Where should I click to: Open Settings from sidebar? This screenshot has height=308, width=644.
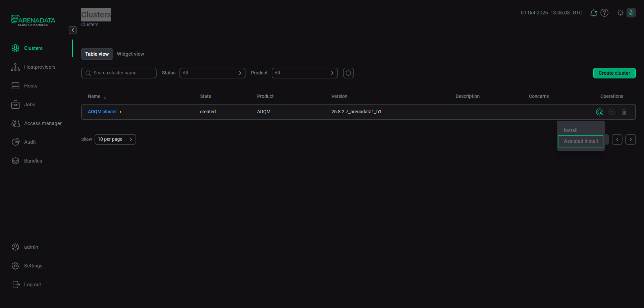coord(27,266)
